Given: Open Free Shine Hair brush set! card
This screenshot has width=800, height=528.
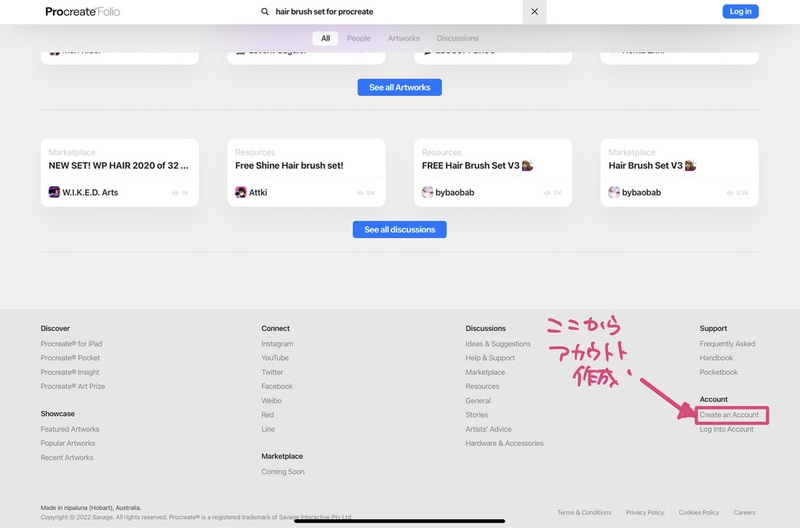Looking at the screenshot, I should 306,172.
